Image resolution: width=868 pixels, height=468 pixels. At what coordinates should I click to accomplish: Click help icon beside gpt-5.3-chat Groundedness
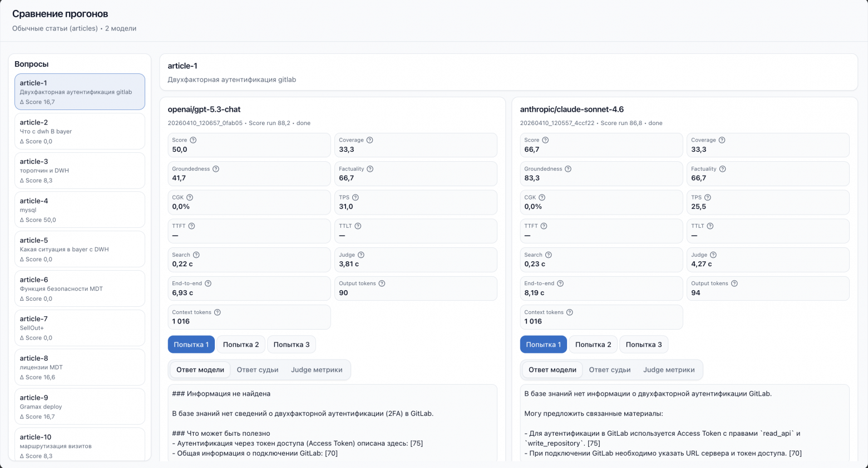[216, 169]
